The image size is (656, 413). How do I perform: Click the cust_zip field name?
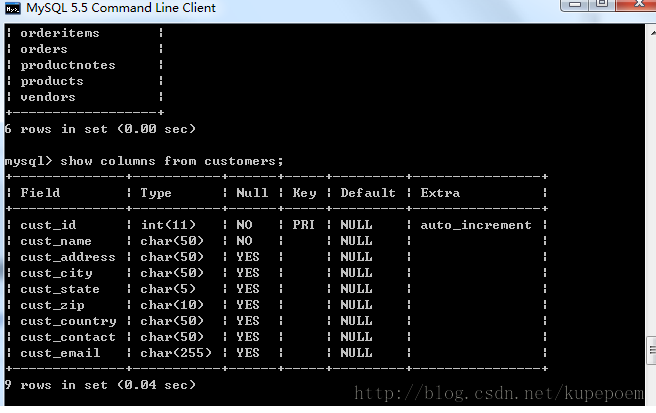click(x=52, y=305)
